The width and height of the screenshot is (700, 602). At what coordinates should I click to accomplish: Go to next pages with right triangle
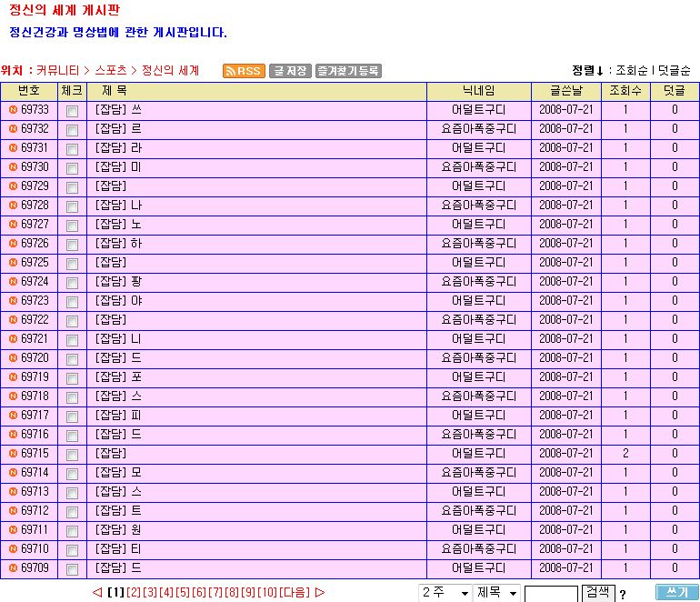(319, 593)
